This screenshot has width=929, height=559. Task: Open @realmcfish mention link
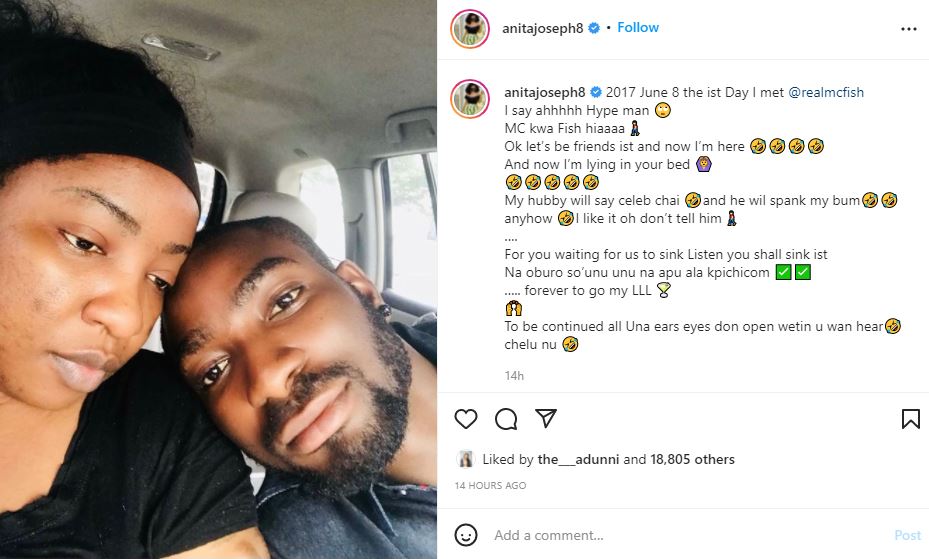point(826,92)
